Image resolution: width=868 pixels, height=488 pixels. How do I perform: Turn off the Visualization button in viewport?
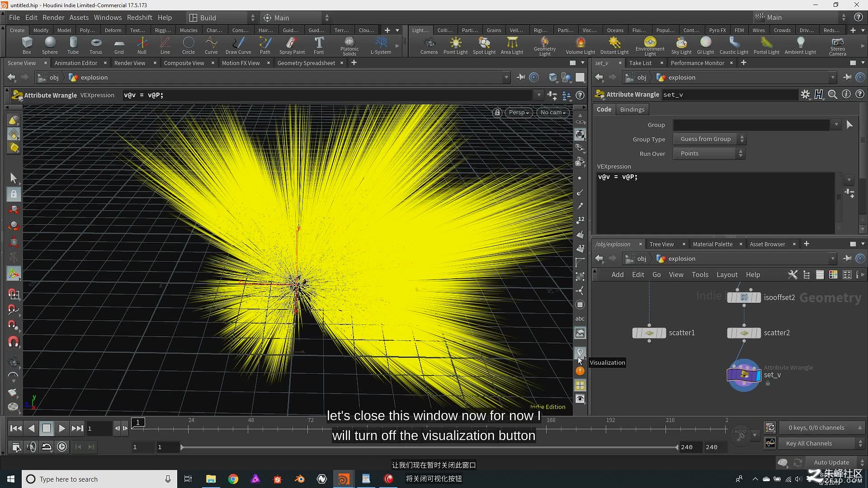[x=580, y=352]
